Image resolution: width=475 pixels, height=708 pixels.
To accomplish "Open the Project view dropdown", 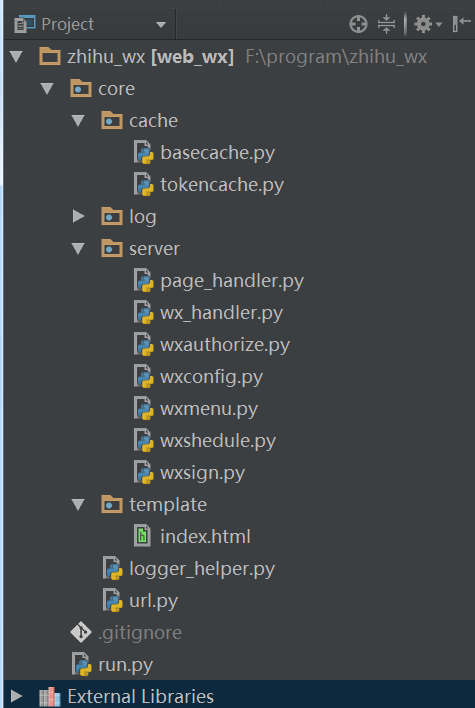I will pyautogui.click(x=161, y=24).
